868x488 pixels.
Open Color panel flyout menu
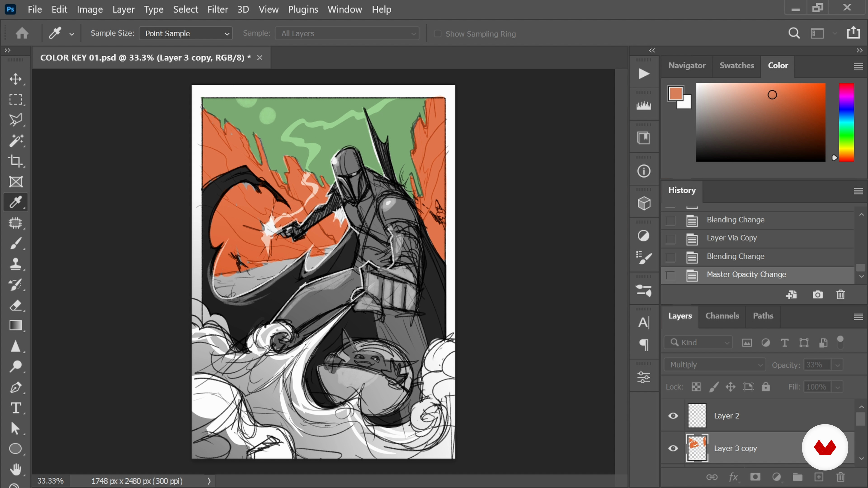click(858, 66)
